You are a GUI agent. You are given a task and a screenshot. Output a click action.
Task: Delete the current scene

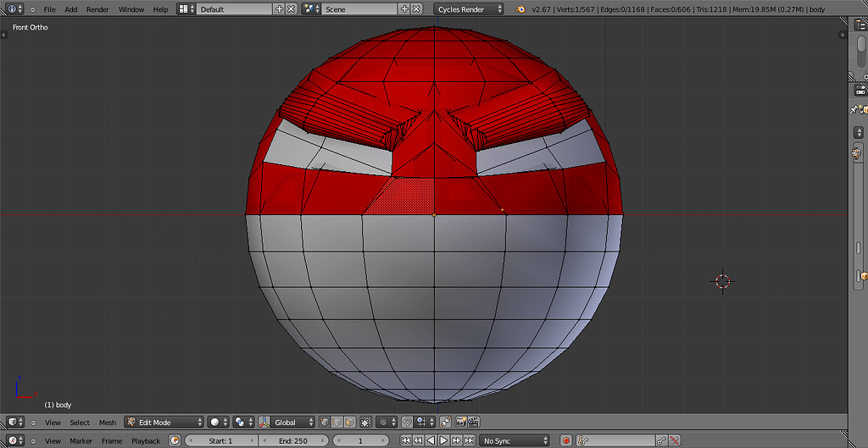(416, 8)
